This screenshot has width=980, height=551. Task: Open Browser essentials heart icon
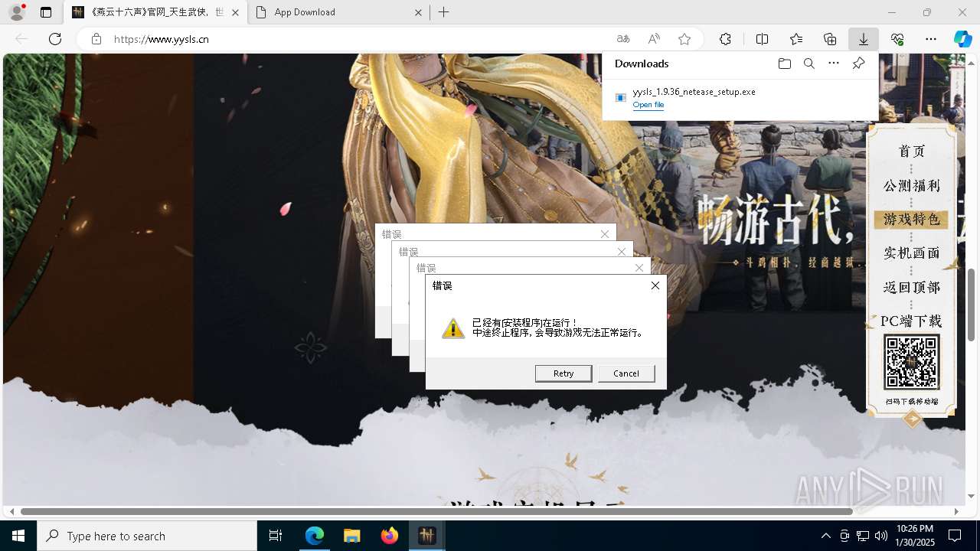(897, 39)
